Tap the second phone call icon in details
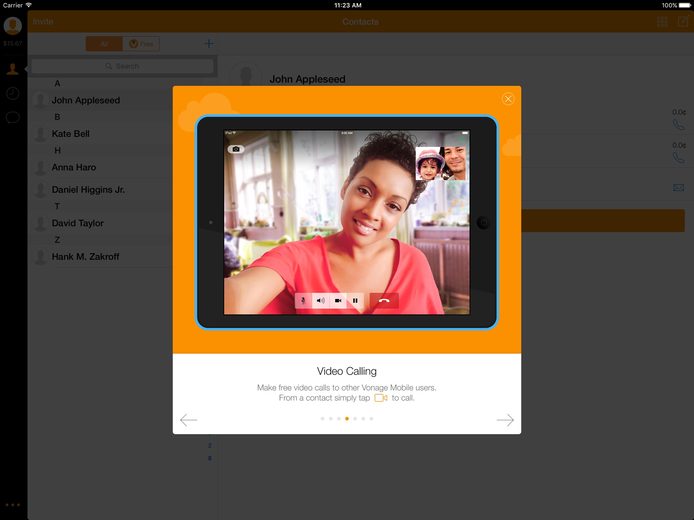 click(679, 158)
